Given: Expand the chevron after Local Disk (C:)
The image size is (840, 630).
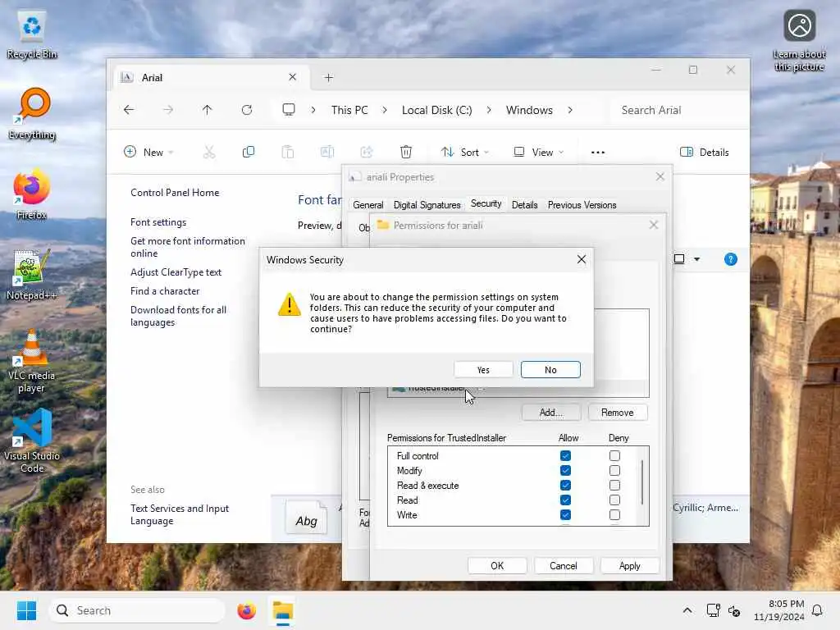Looking at the screenshot, I should [x=489, y=110].
